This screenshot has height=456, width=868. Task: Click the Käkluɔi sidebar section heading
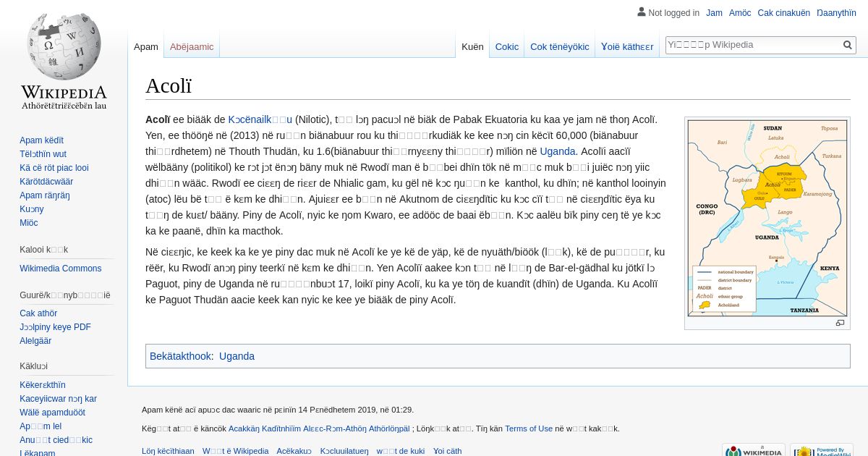tap(33, 366)
